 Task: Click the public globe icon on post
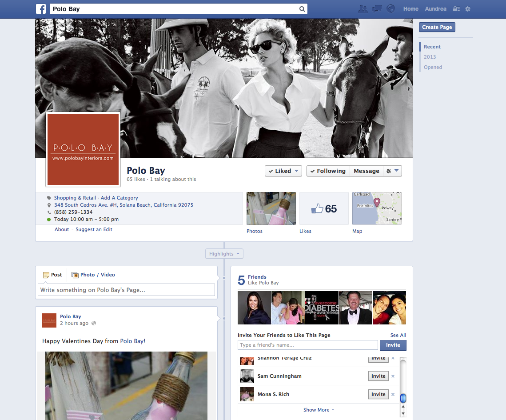tap(94, 323)
